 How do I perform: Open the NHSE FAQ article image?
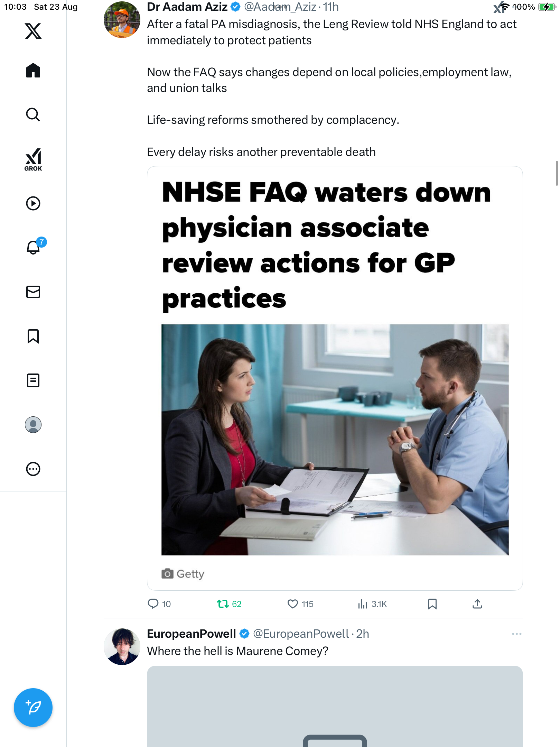(x=335, y=440)
